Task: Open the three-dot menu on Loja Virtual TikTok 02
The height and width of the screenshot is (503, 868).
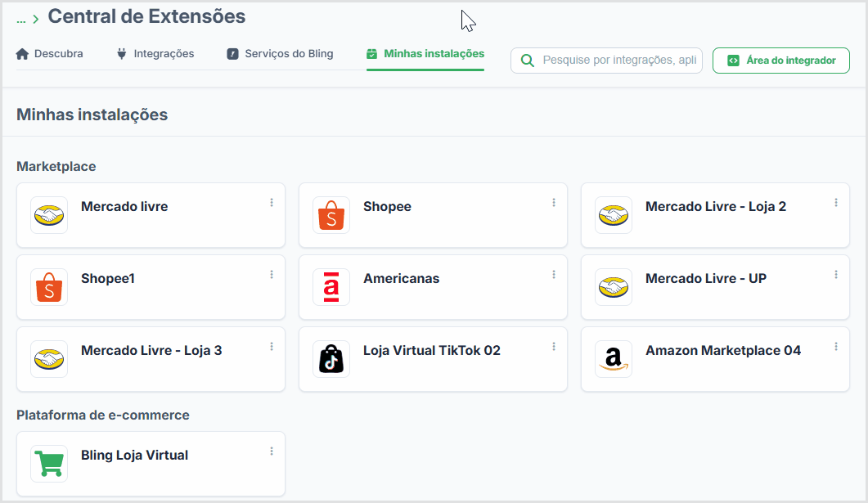Action: pos(554,347)
